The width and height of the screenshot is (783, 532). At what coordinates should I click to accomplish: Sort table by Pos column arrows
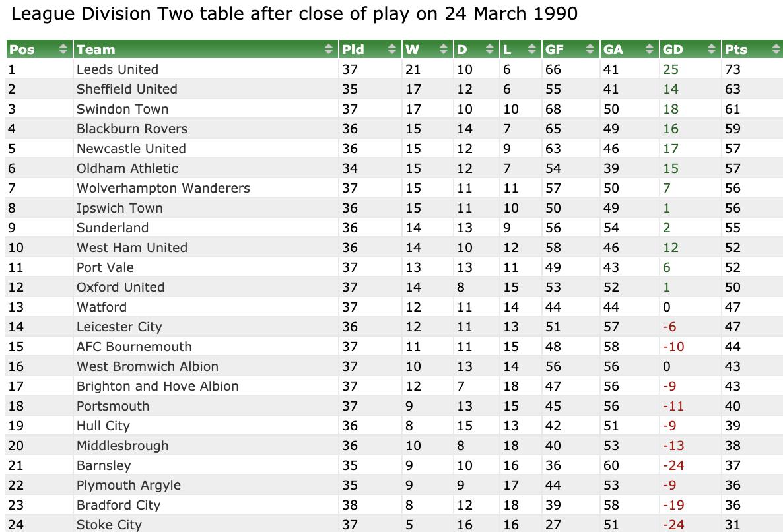coord(63,49)
